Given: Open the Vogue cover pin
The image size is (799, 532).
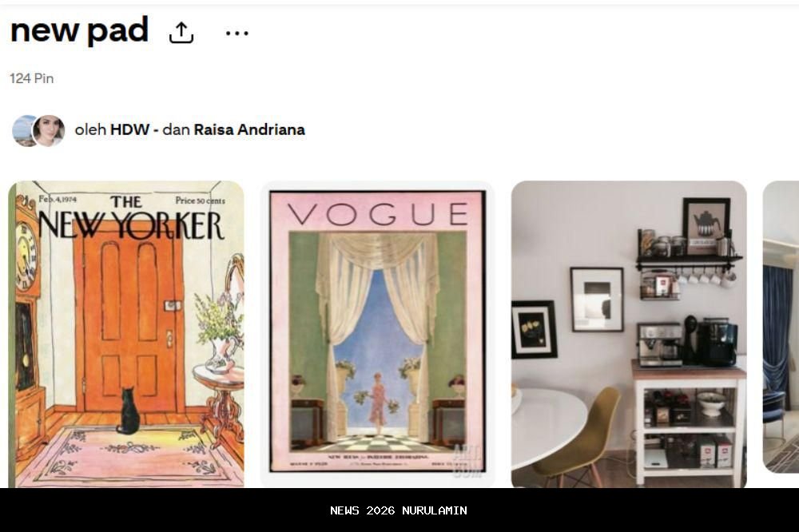Looking at the screenshot, I should (377, 334).
